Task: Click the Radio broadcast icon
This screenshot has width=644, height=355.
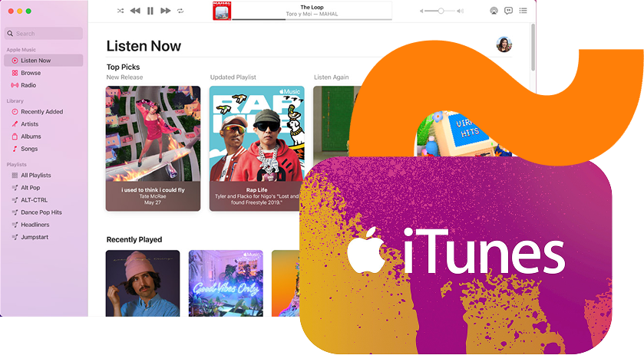Action: (15, 85)
